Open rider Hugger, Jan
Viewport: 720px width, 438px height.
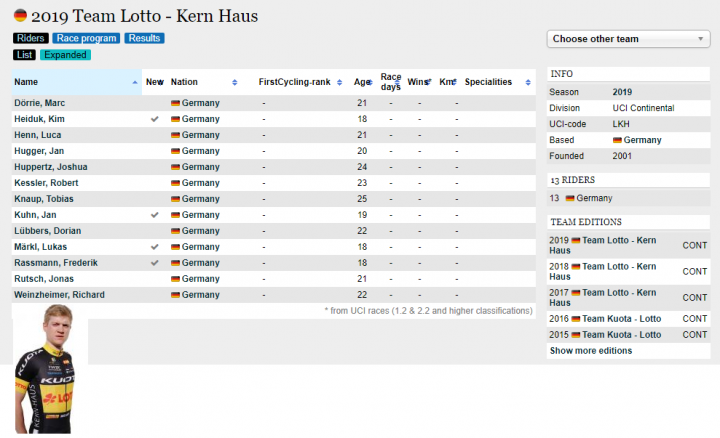click(39, 151)
